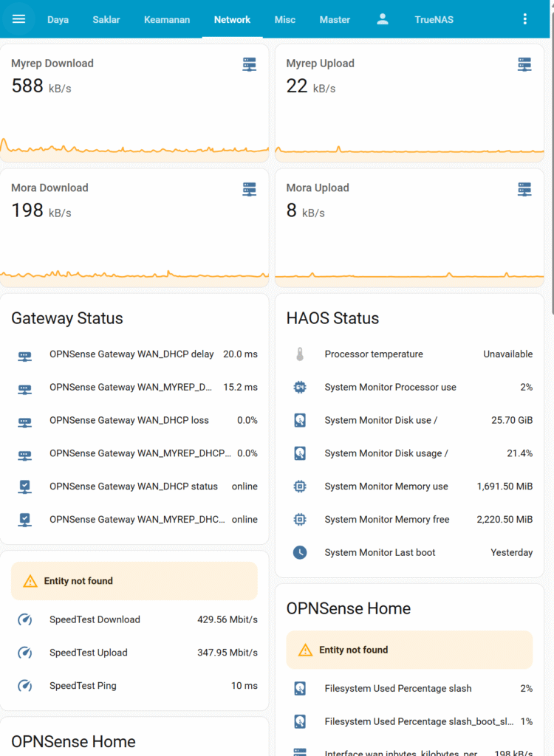Viewport: 554px width, 756px height.
Task: Switch to the TrueNAS tab
Action: (434, 19)
